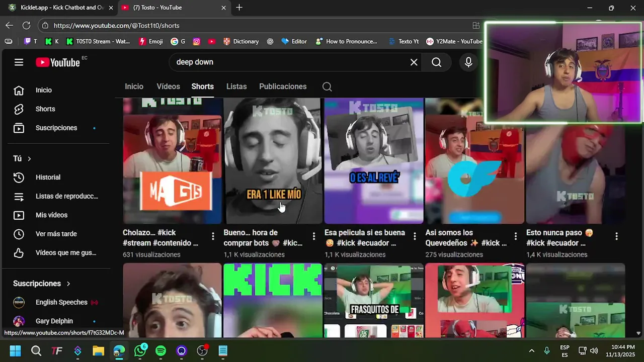Open the YouTube hamburger guide menu

[19, 62]
